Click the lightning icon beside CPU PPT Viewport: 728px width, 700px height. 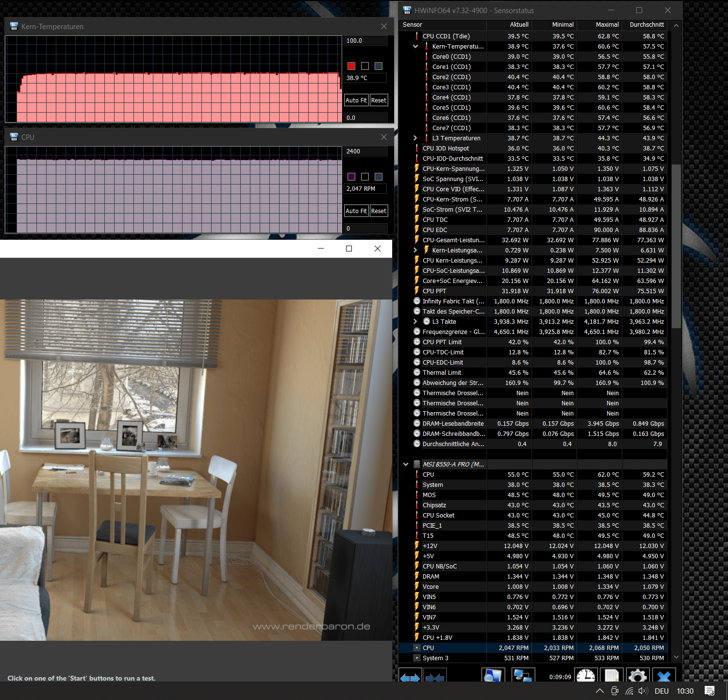417,291
